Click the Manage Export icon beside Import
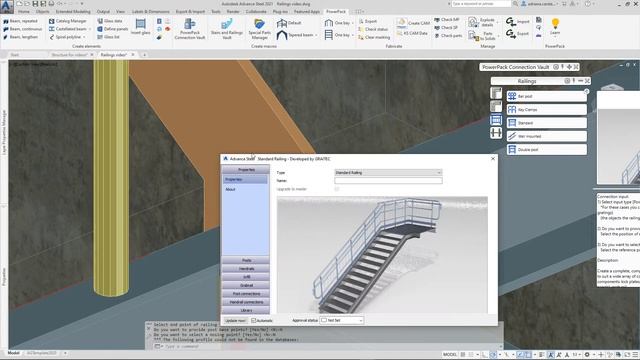Screen dimensions: 640x360 [x=517, y=33]
